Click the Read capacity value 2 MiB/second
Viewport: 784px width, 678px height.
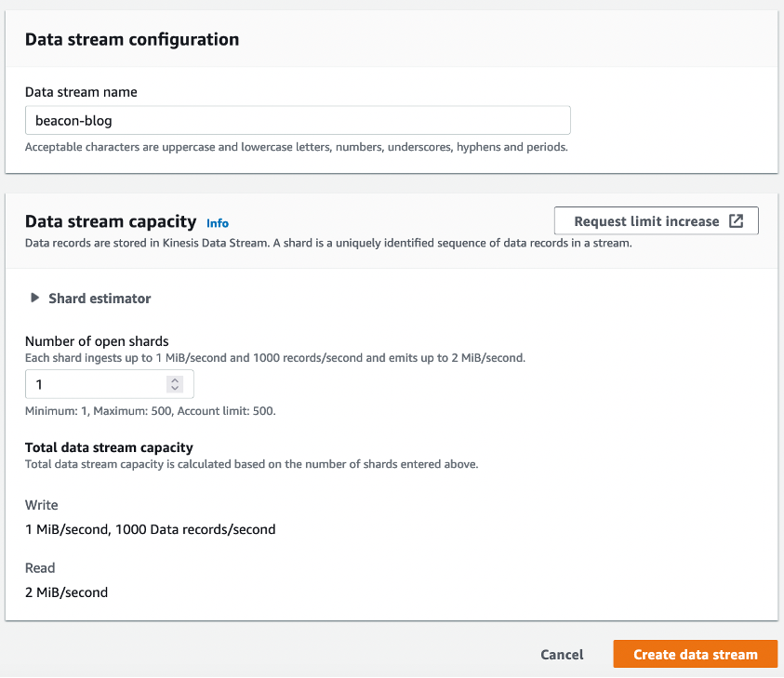[67, 592]
